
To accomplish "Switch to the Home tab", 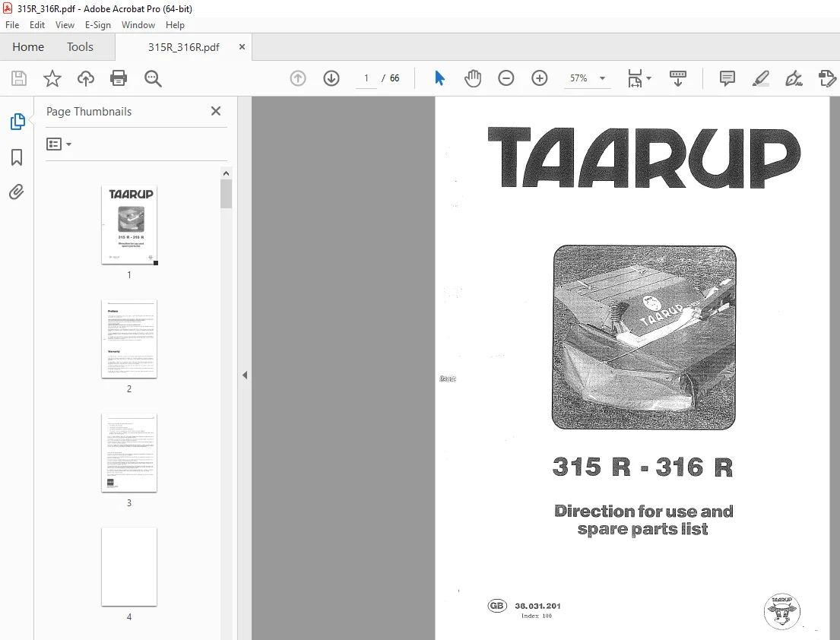I will point(28,47).
